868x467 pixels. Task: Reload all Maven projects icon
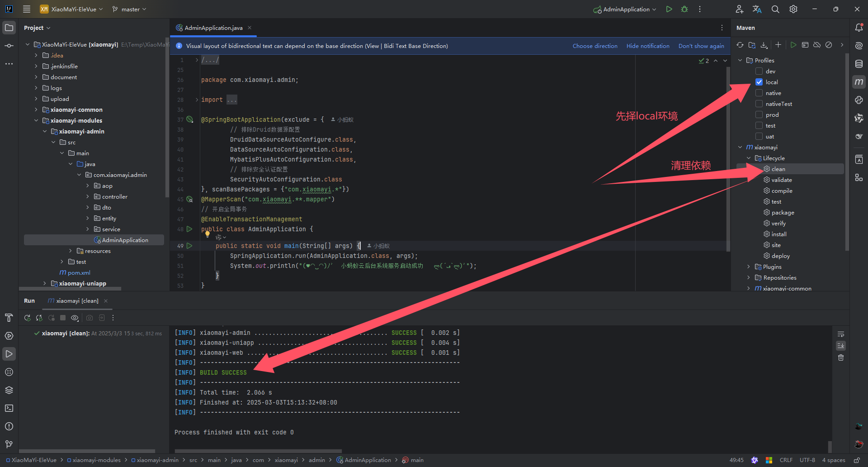point(740,45)
